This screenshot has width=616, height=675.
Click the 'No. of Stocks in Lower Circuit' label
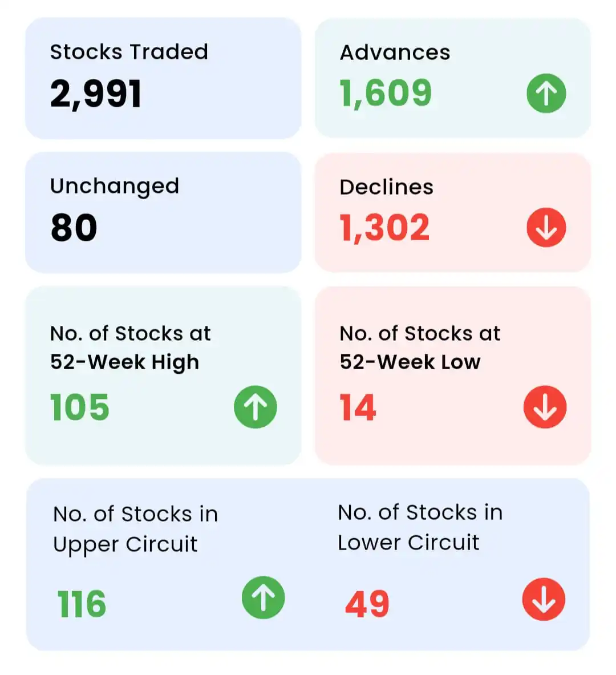420,528
